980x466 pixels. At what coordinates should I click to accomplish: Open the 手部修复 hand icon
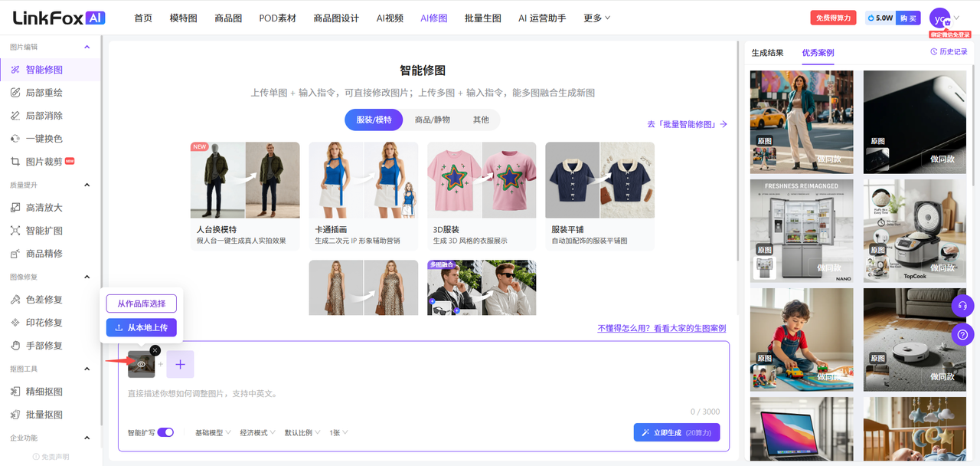pyautogui.click(x=15, y=346)
